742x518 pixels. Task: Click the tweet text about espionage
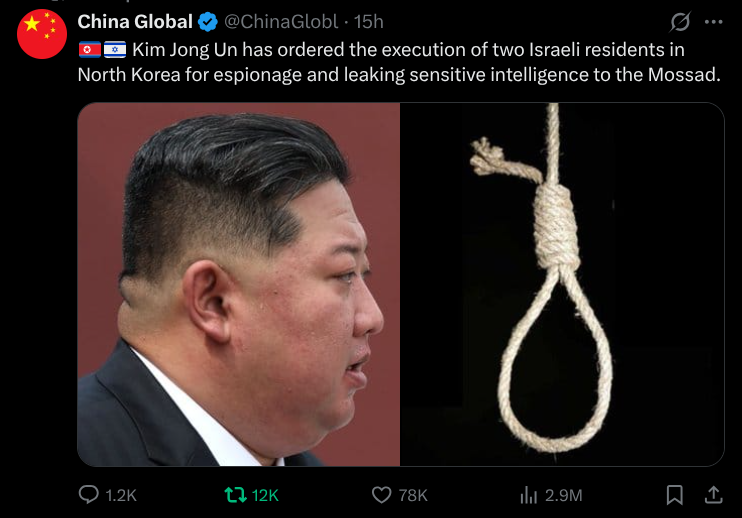click(x=399, y=62)
